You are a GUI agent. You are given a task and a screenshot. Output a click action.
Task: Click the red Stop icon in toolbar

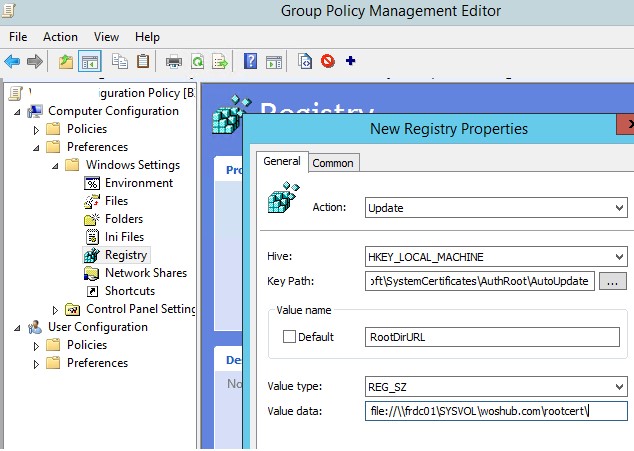[x=327, y=62]
